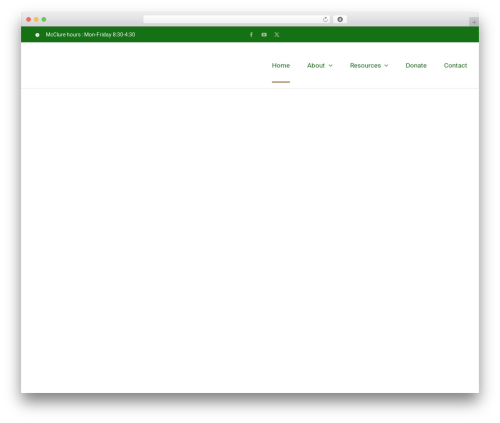Click the McClure hours Mon-Friday text

tap(90, 35)
